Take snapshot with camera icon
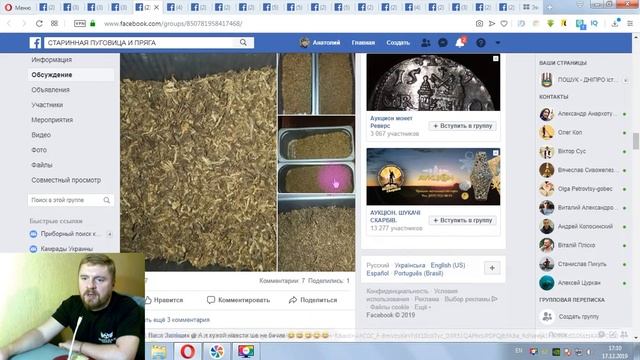640x360 pixels. tap(479, 24)
